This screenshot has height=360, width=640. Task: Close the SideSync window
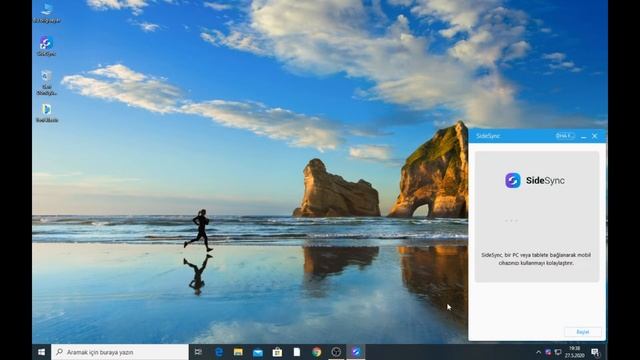point(595,136)
